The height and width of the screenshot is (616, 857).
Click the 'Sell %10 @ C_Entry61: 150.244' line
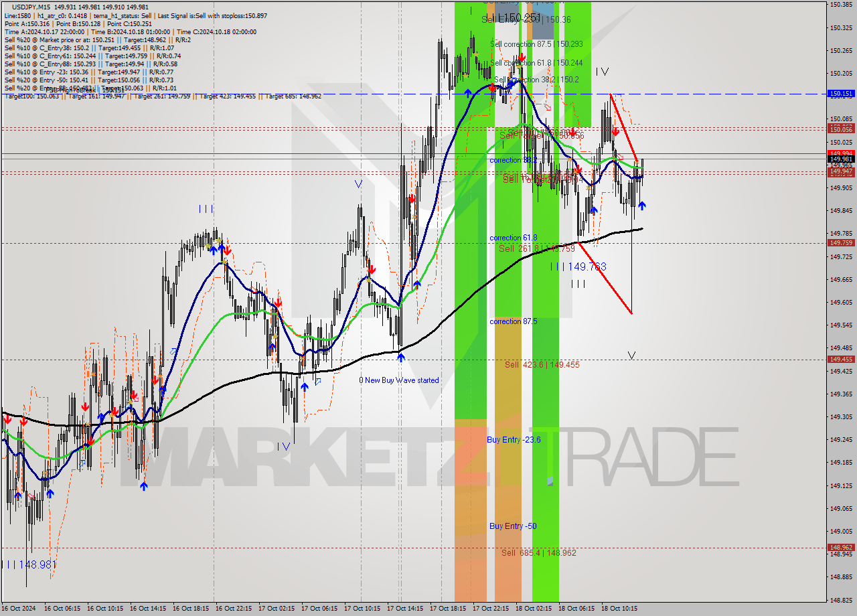click(92, 56)
